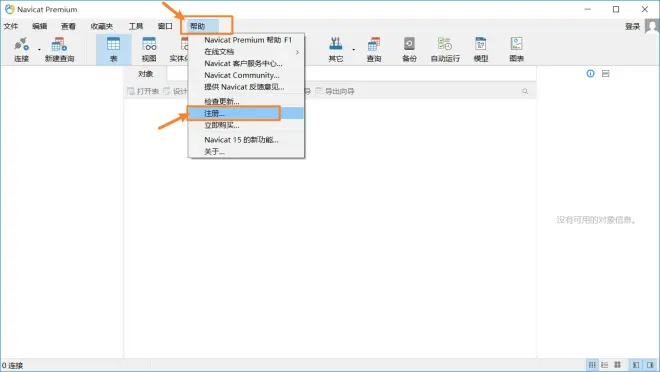Image resolution: width=660 pixels, height=372 pixels.
Task: Select 提供 Navicat 反馈意见 menu entry
Action: pyautogui.click(x=246, y=87)
